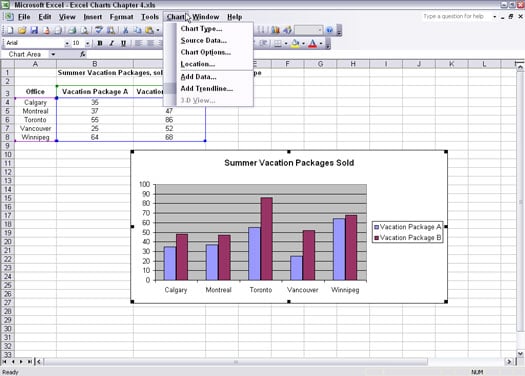Click the Borders icon in formatting toolbar

click(278, 43)
